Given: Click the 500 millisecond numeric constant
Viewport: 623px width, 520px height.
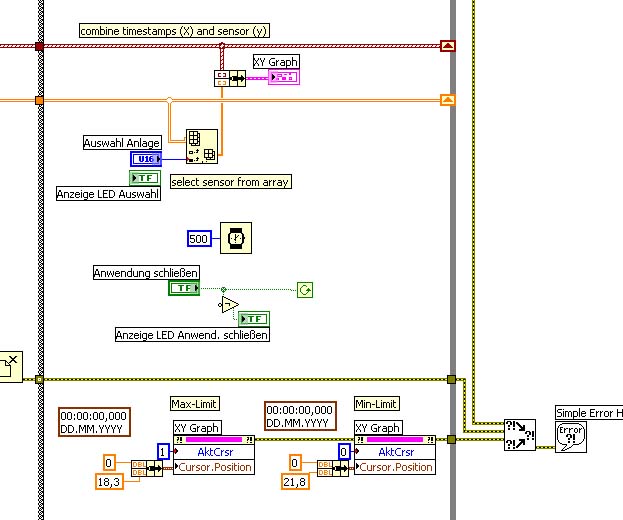Looking at the screenshot, I should [x=199, y=239].
